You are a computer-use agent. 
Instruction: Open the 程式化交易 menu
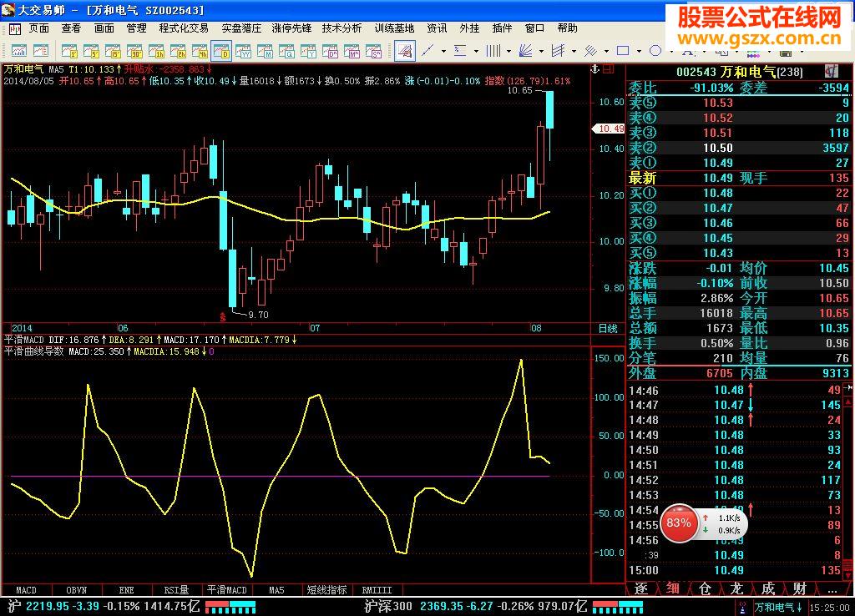[184, 28]
